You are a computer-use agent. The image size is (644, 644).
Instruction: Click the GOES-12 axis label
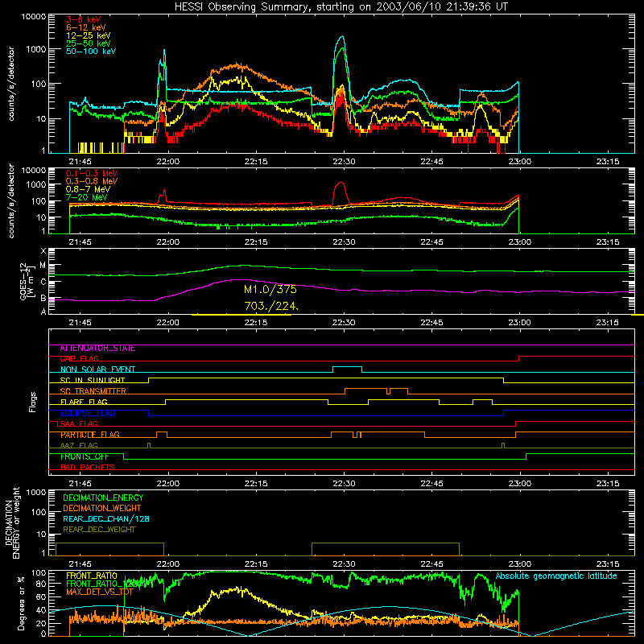pyautogui.click(x=27, y=282)
